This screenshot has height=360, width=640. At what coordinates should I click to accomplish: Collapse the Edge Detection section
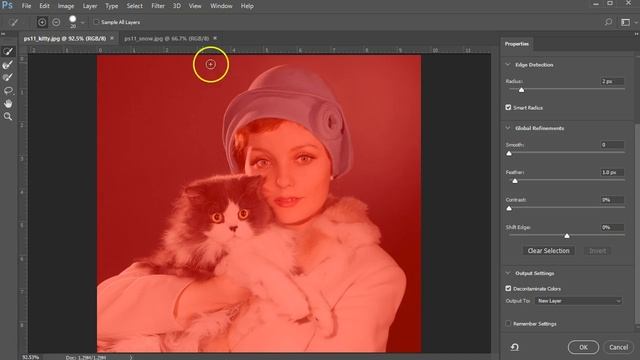tap(508, 64)
